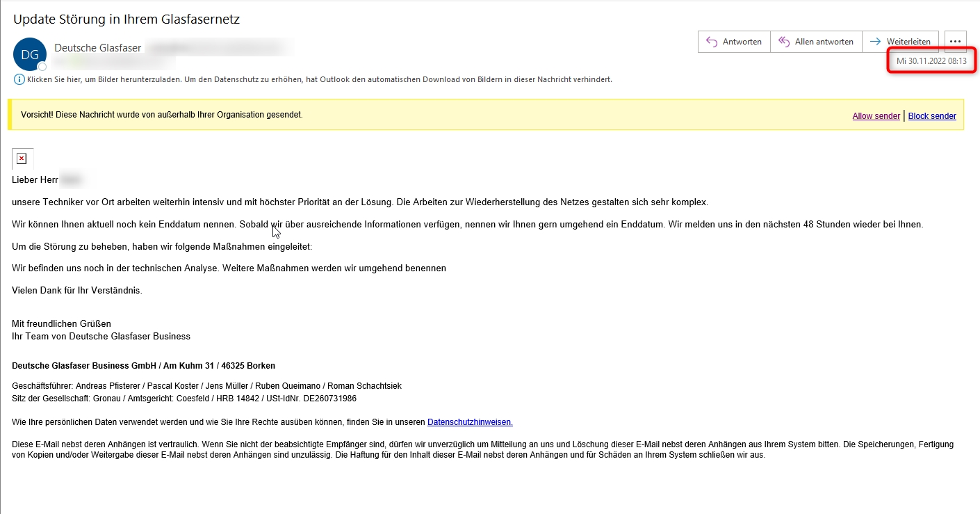Click the presence status circle on avatar
The height and width of the screenshot is (514, 980).
click(x=42, y=67)
